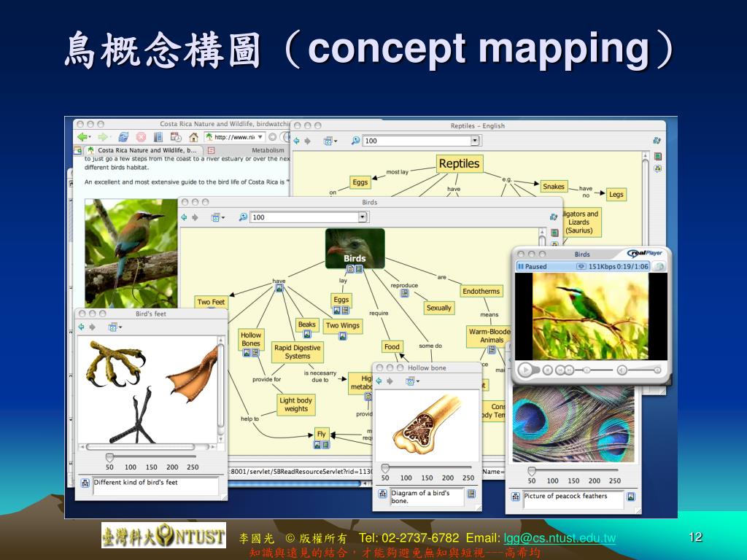Go back in the Birds map window
Viewport: 747px width, 560px height.
[x=184, y=217]
